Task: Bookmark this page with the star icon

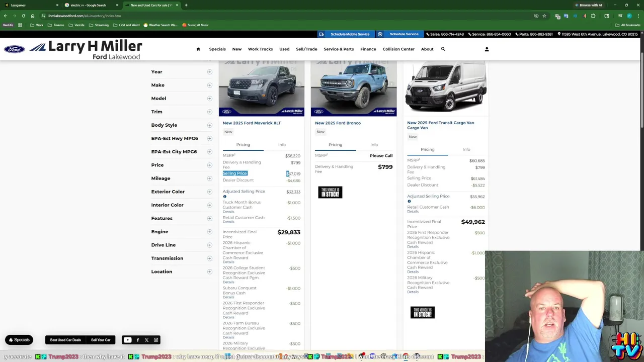Action: click(544, 16)
